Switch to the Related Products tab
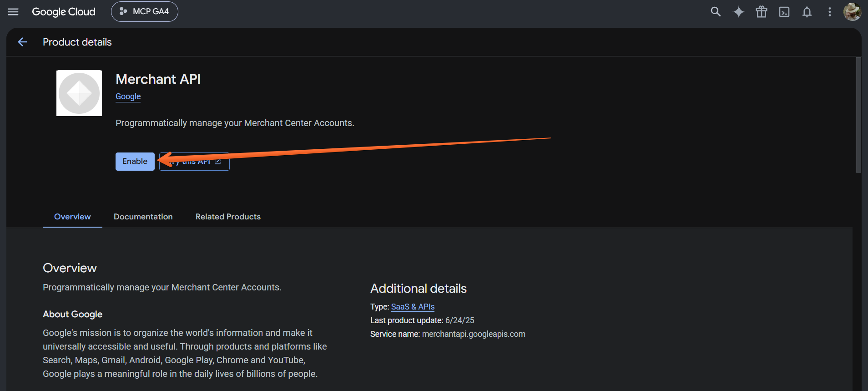The height and width of the screenshot is (391, 868). pyautogui.click(x=228, y=217)
